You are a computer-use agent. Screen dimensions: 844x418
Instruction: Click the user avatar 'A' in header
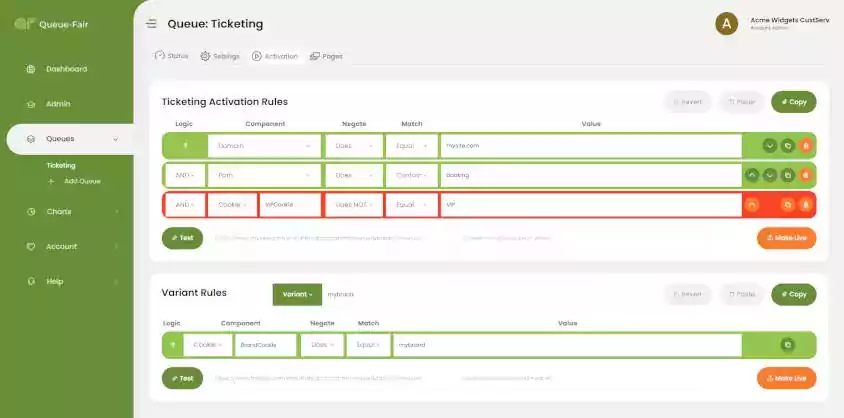click(x=727, y=23)
